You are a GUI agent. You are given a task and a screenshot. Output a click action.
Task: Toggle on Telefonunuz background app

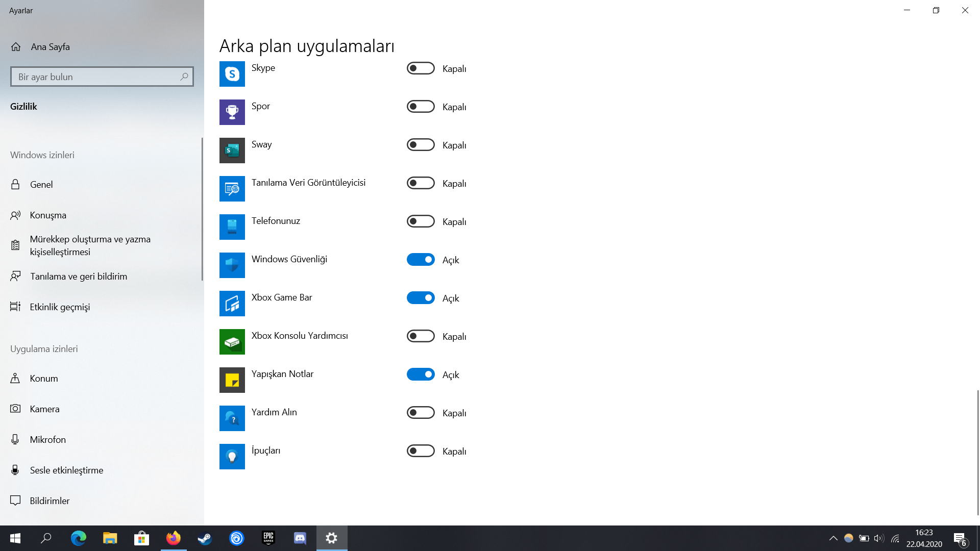click(421, 221)
